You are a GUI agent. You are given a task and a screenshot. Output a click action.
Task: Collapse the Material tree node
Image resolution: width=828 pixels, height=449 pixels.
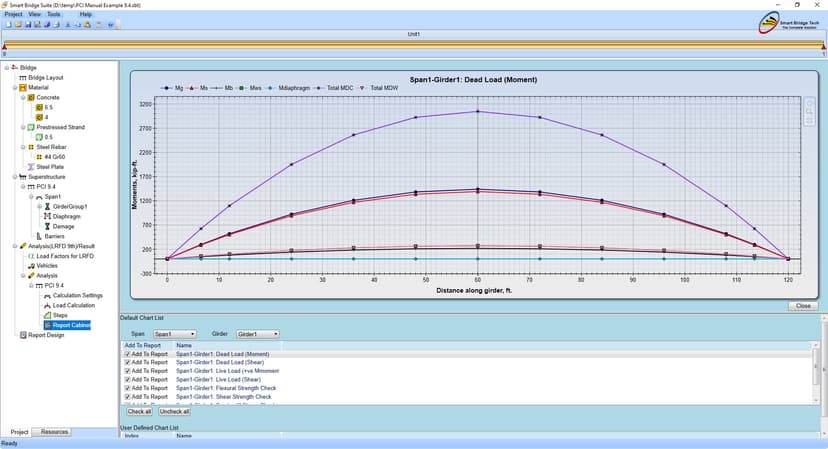coord(15,88)
